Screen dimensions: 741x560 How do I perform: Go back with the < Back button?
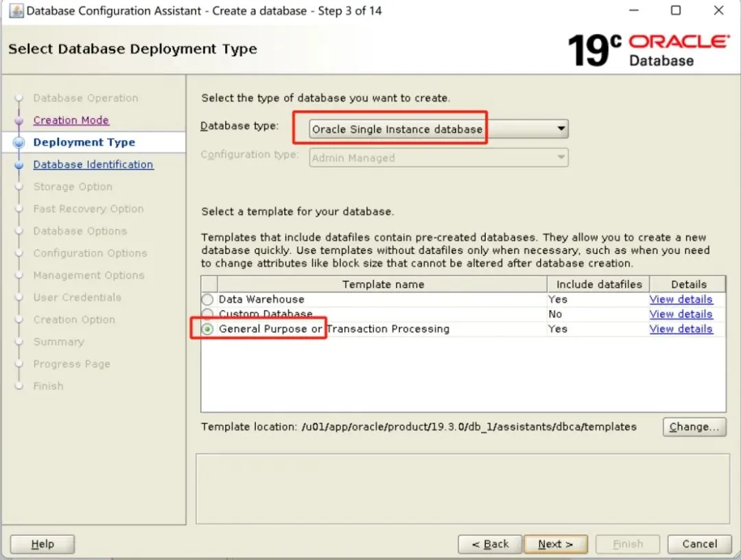[x=490, y=544]
